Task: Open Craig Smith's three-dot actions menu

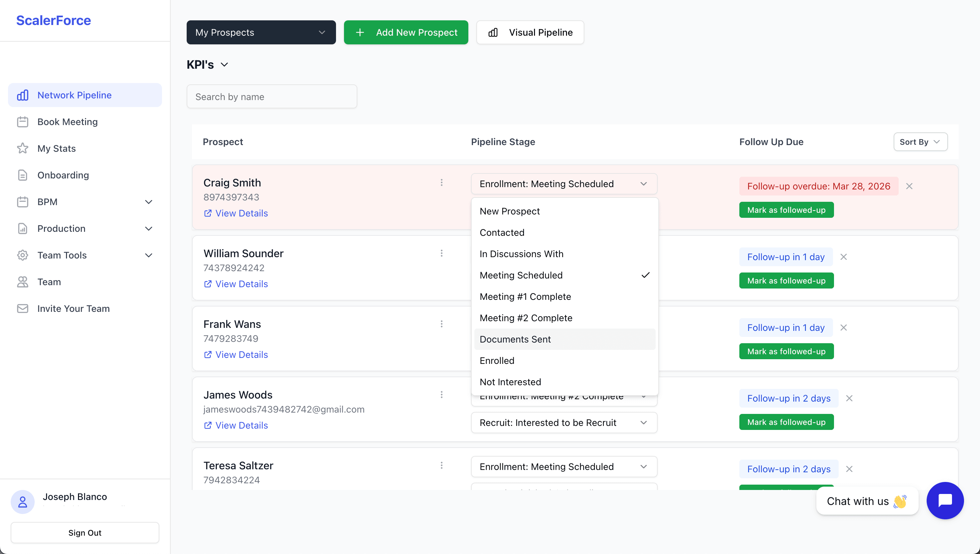Action: pyautogui.click(x=442, y=183)
